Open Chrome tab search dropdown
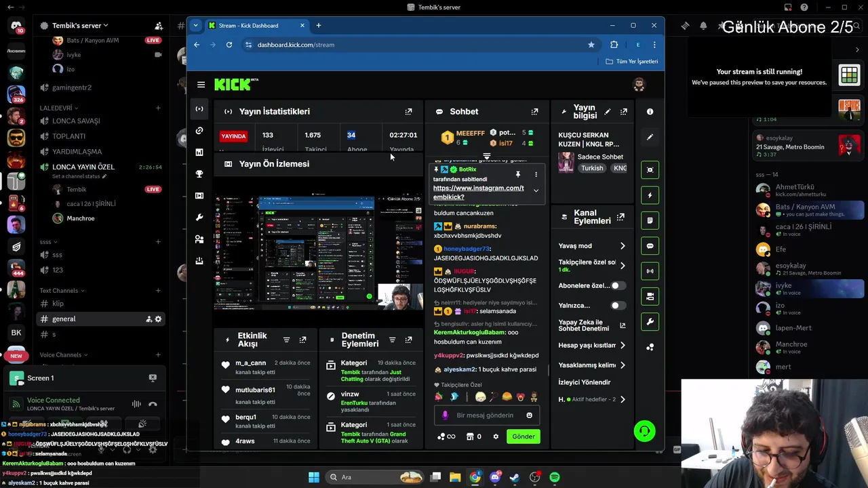Screen dimensions: 868x488 pos(195,26)
